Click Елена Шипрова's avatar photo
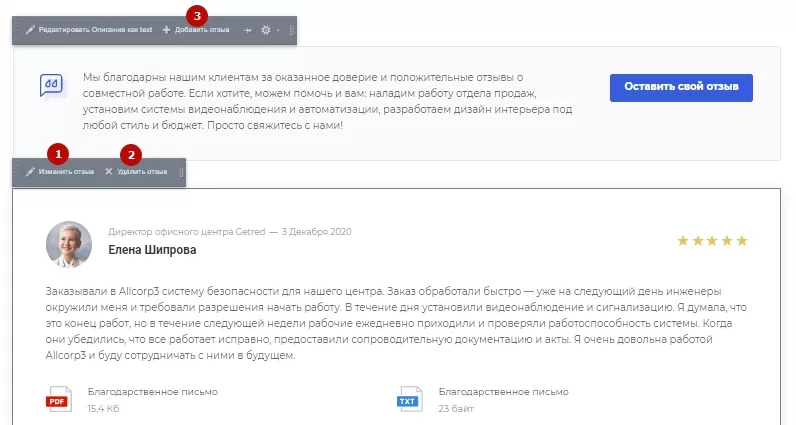 pos(69,244)
